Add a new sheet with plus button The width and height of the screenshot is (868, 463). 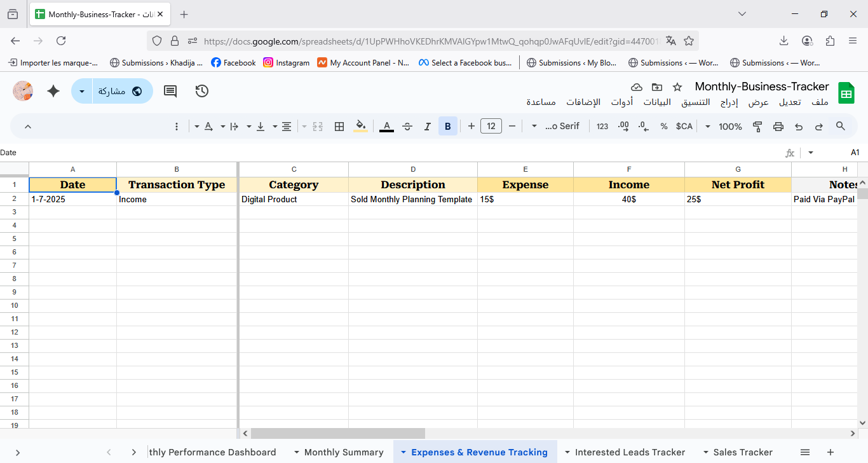[x=830, y=452]
